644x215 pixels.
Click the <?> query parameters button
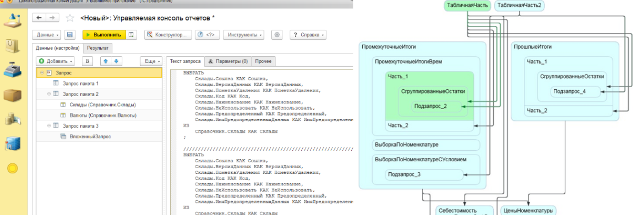pyautogui.click(x=207, y=35)
